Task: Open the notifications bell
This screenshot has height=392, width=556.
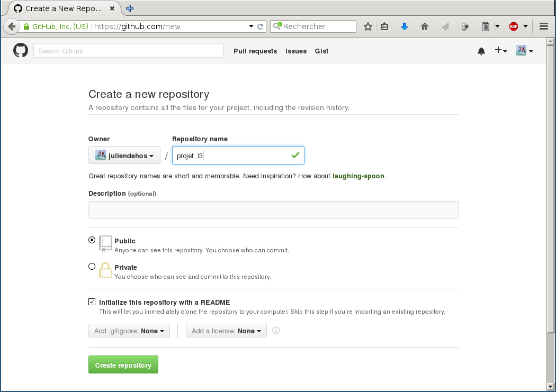Action: pyautogui.click(x=481, y=51)
